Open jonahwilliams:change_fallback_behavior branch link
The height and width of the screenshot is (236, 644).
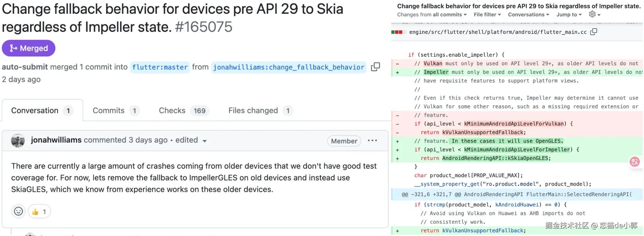pyautogui.click(x=289, y=67)
